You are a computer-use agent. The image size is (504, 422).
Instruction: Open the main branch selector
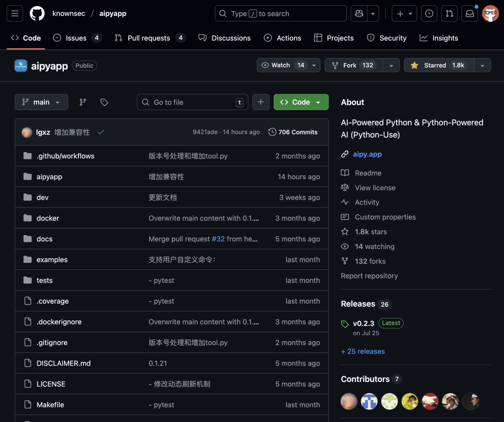point(41,102)
